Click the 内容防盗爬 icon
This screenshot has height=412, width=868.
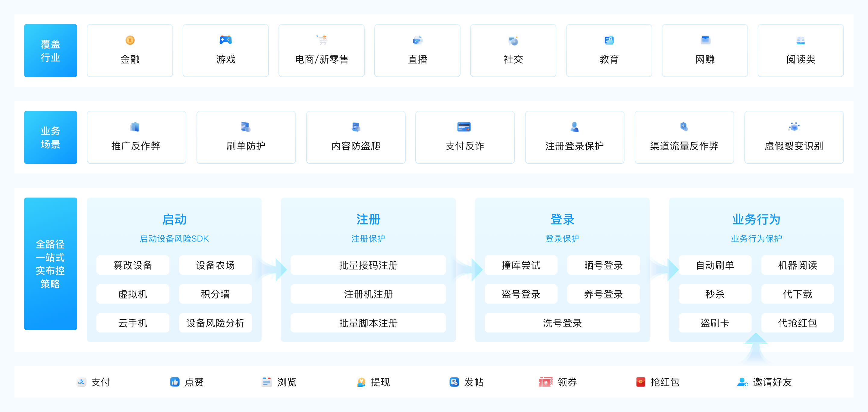click(356, 127)
